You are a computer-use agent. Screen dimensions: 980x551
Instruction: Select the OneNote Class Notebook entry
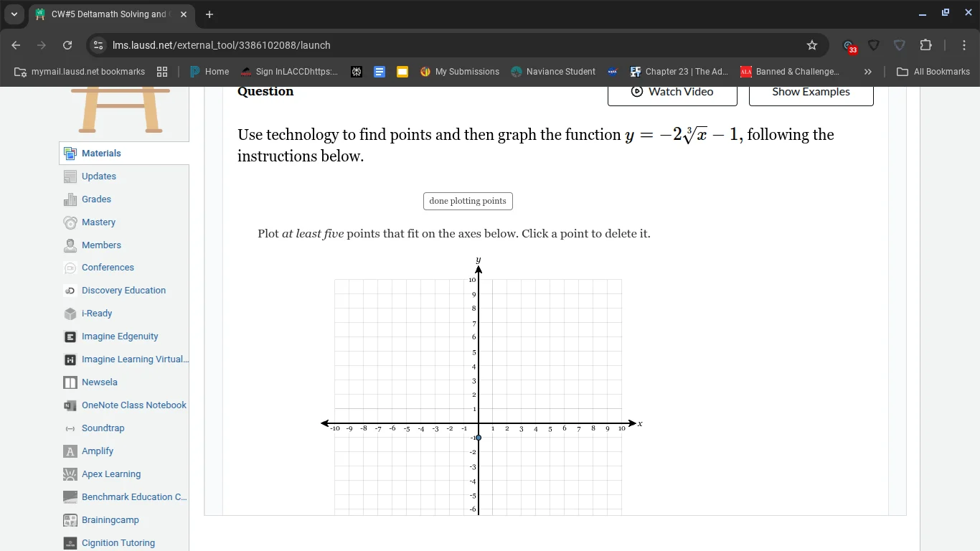(134, 405)
